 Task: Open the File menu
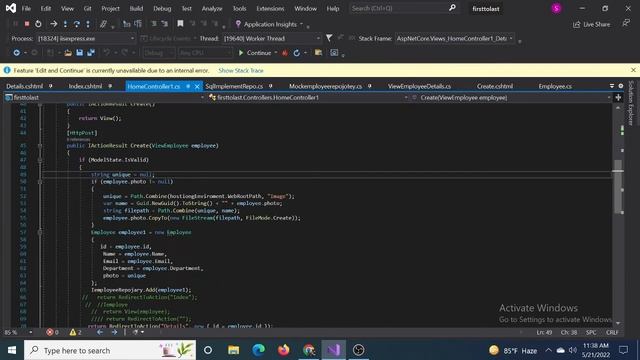(26, 8)
